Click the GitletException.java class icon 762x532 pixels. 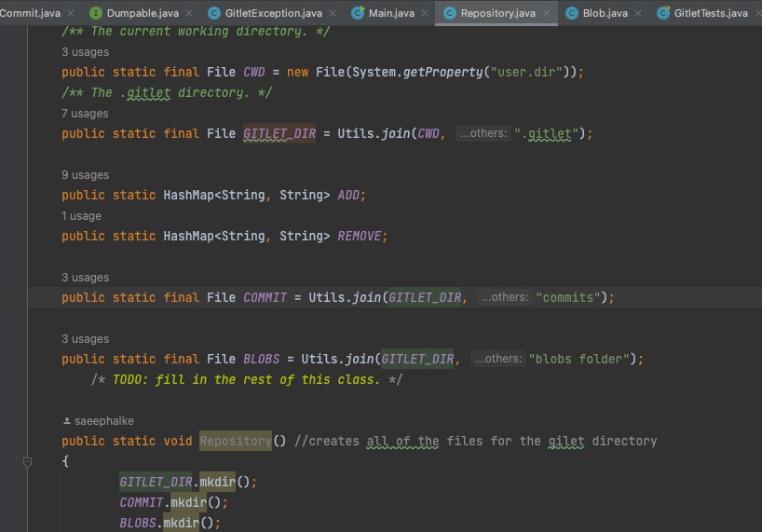tap(215, 13)
